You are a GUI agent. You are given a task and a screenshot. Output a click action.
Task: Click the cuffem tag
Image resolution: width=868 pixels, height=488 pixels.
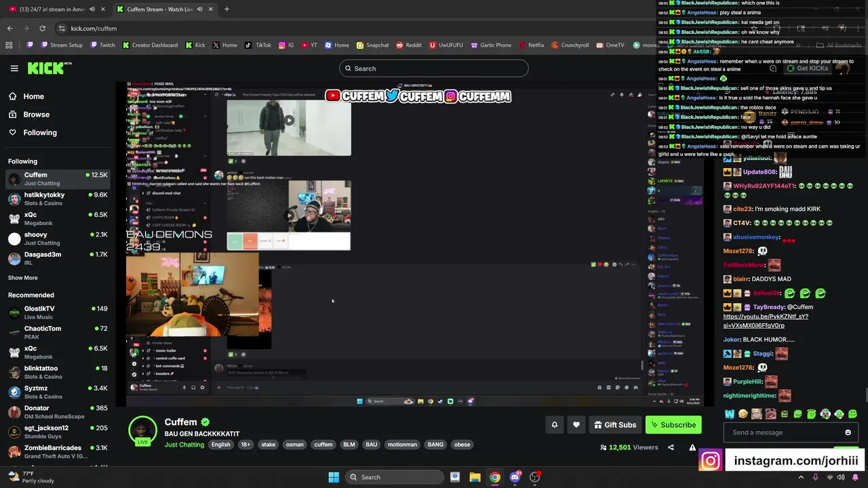click(x=323, y=445)
